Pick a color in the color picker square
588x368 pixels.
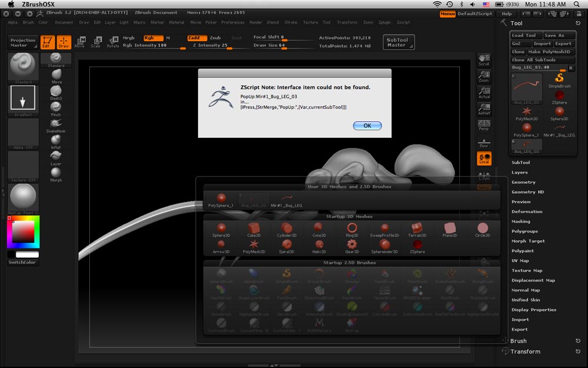click(24, 232)
